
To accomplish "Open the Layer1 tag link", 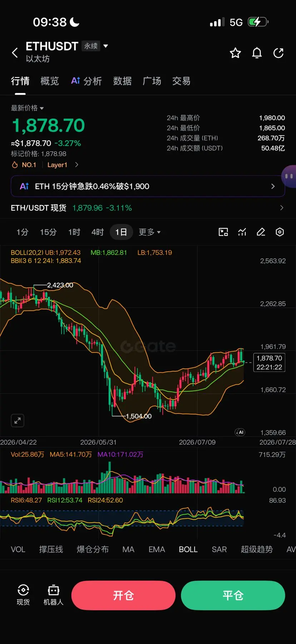I will (x=57, y=165).
